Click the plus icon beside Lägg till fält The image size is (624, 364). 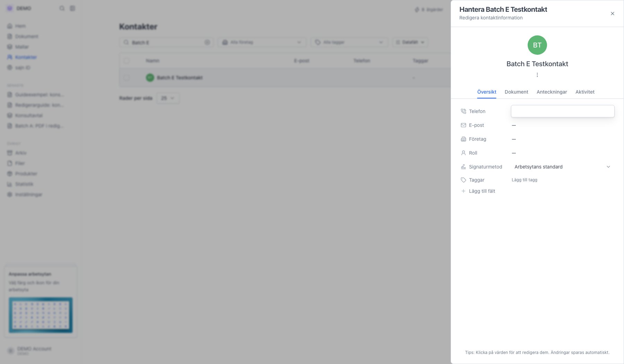(463, 191)
